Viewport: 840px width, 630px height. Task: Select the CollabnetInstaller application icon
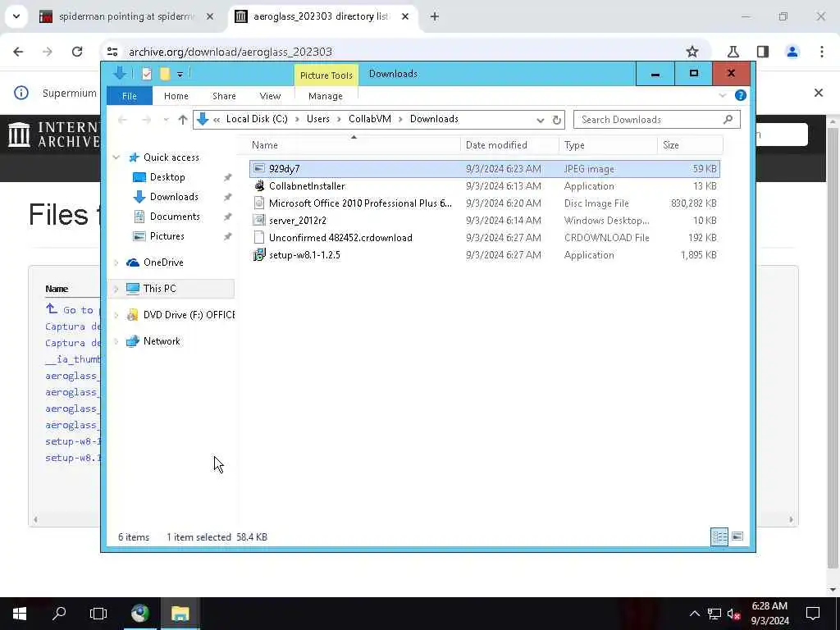259,186
